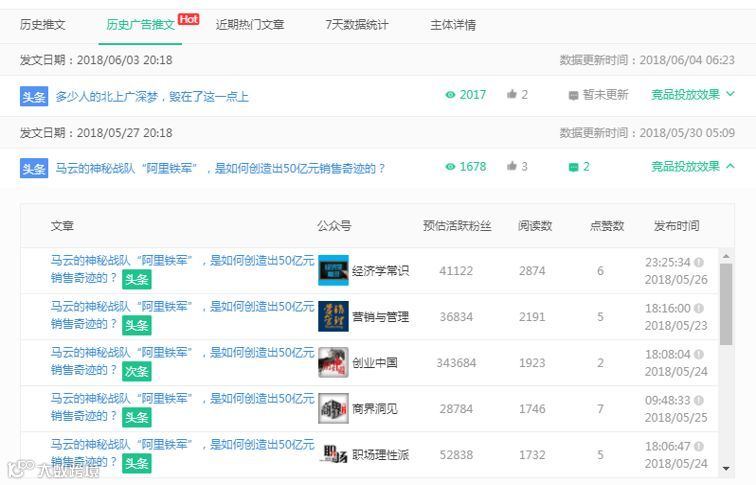Click the comment icon beside 暂未更新
This screenshot has width=756, height=485.
click(x=573, y=95)
